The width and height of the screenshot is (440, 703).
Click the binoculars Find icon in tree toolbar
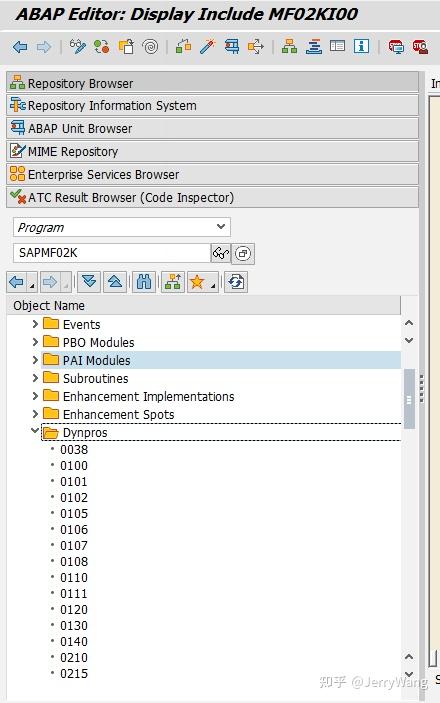click(x=144, y=282)
